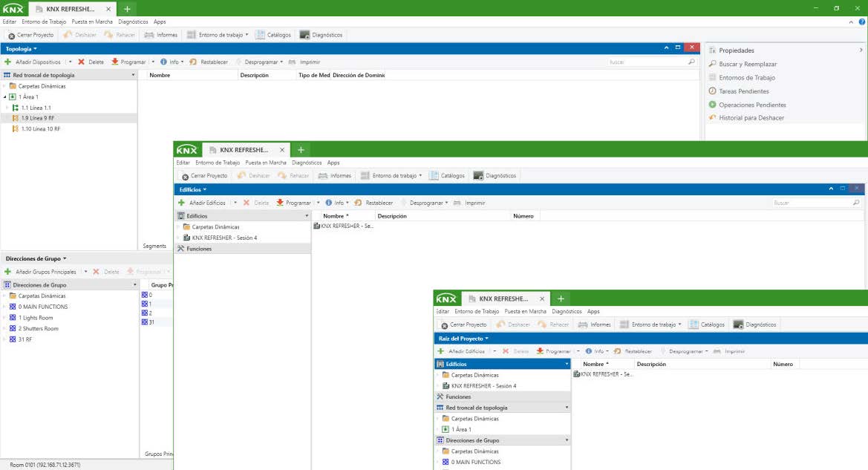Close the KNX REFRESHE... tab in the front window
This screenshot has height=470, width=868.
pyautogui.click(x=542, y=299)
